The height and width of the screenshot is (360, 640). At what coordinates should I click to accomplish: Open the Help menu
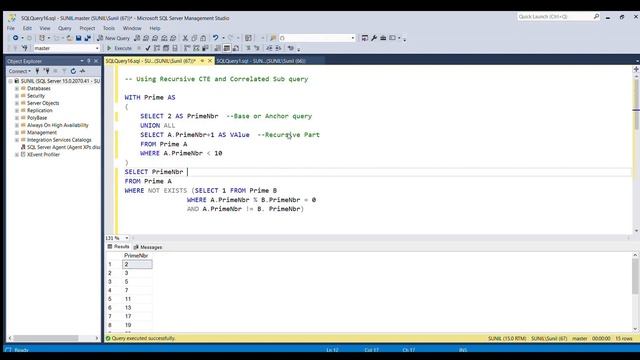coord(155,28)
